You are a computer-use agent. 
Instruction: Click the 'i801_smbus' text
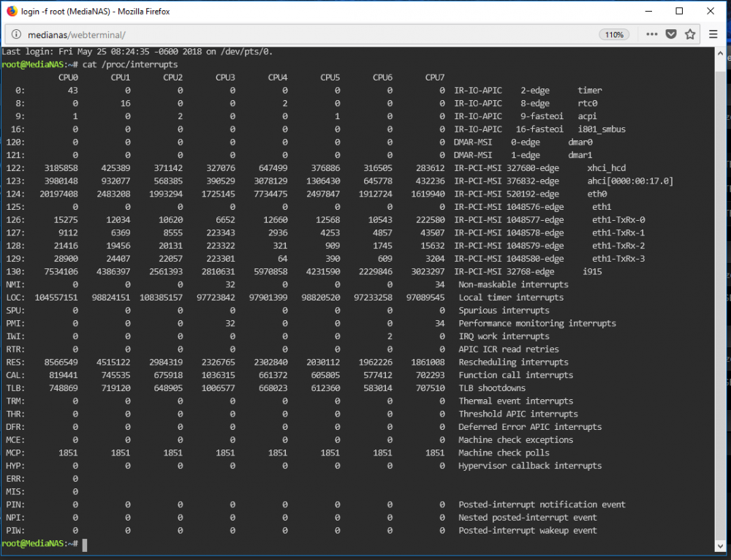pyautogui.click(x=602, y=129)
